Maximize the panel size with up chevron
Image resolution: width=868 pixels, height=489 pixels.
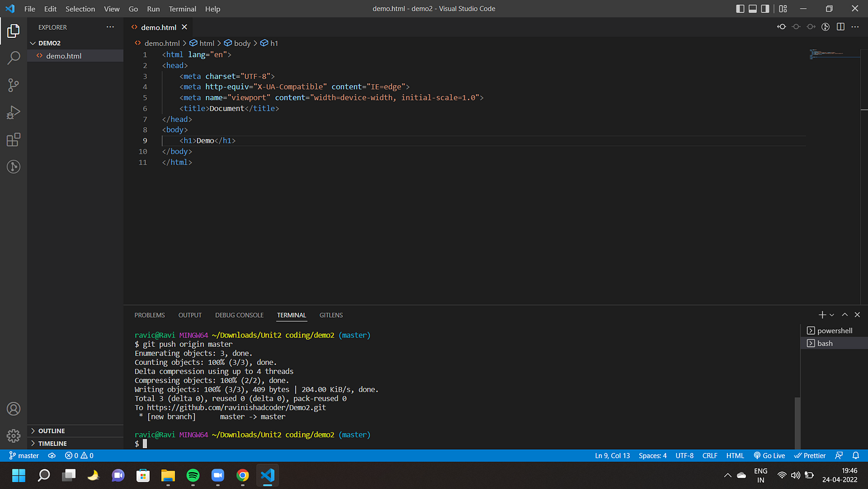pos(844,315)
